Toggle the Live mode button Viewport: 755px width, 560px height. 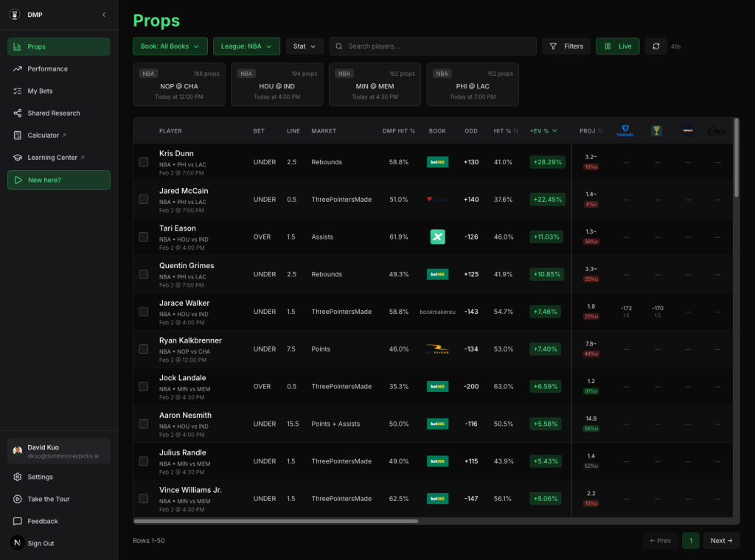tap(617, 46)
